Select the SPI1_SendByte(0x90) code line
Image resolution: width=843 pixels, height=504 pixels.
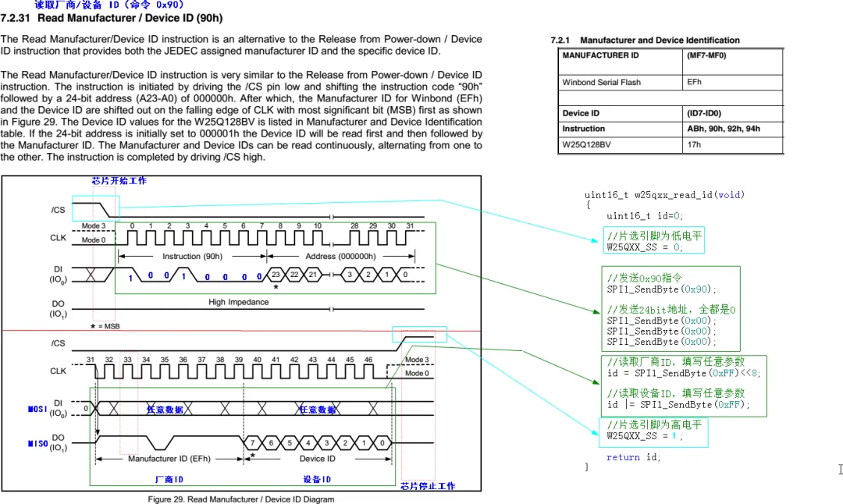tap(661, 289)
